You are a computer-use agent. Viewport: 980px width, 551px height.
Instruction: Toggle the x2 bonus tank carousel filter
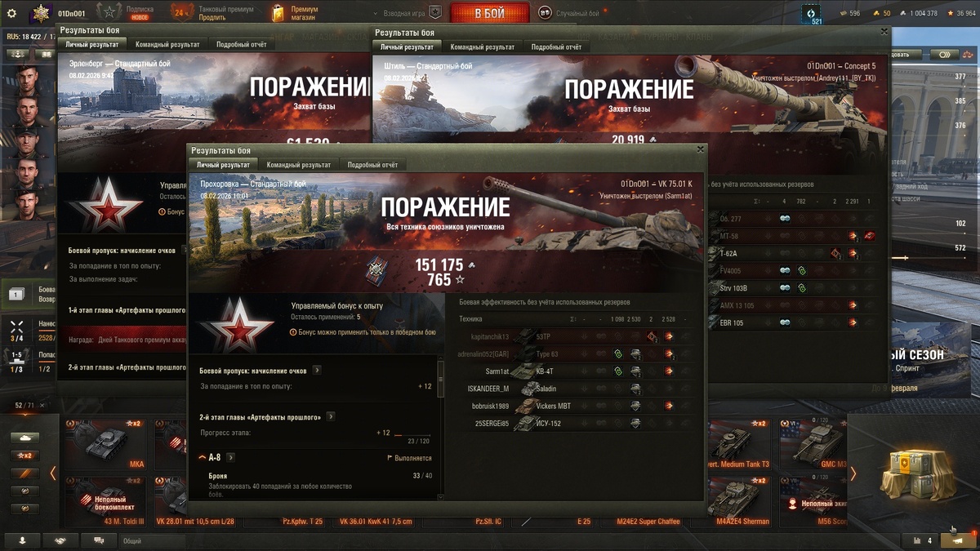click(x=24, y=455)
